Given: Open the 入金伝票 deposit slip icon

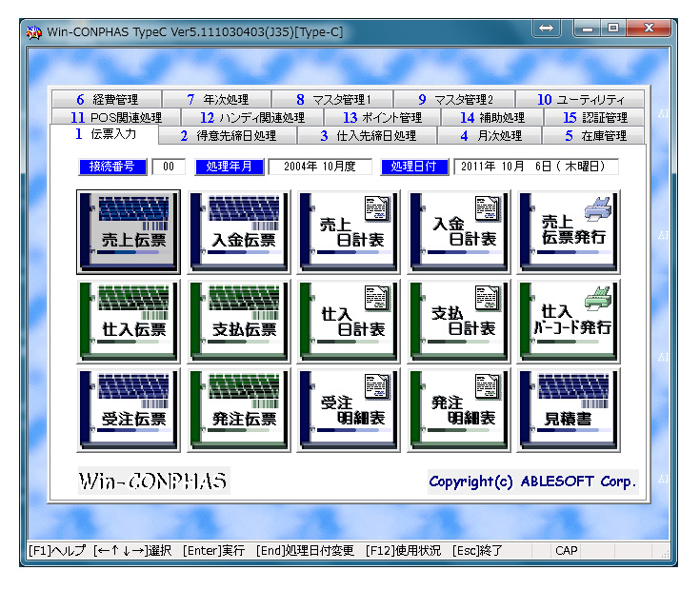Looking at the screenshot, I should pyautogui.click(x=238, y=232).
